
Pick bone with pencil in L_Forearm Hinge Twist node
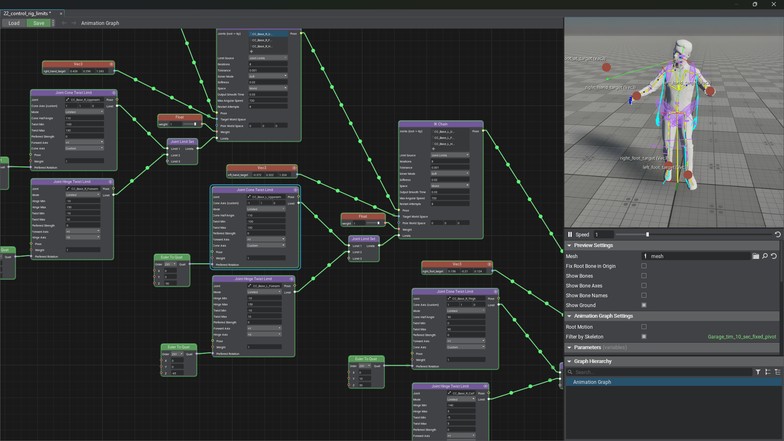[249, 286]
